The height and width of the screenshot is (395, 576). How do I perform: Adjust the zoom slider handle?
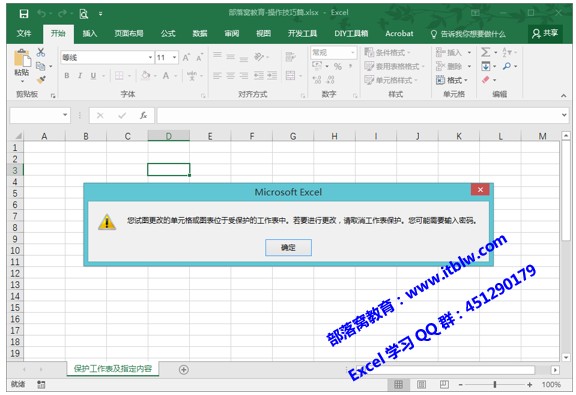(495, 385)
